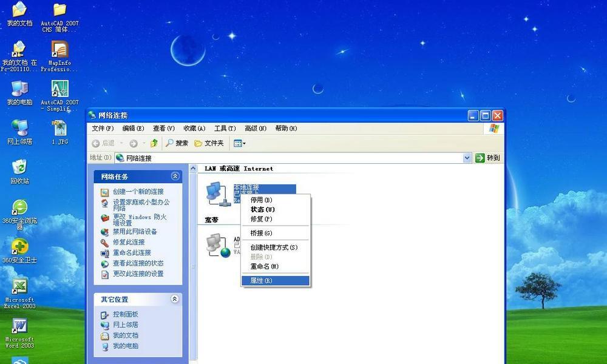Screen dimensions: 607x364
Task: Open 控制面板 in 其它位置
Action: point(126,314)
